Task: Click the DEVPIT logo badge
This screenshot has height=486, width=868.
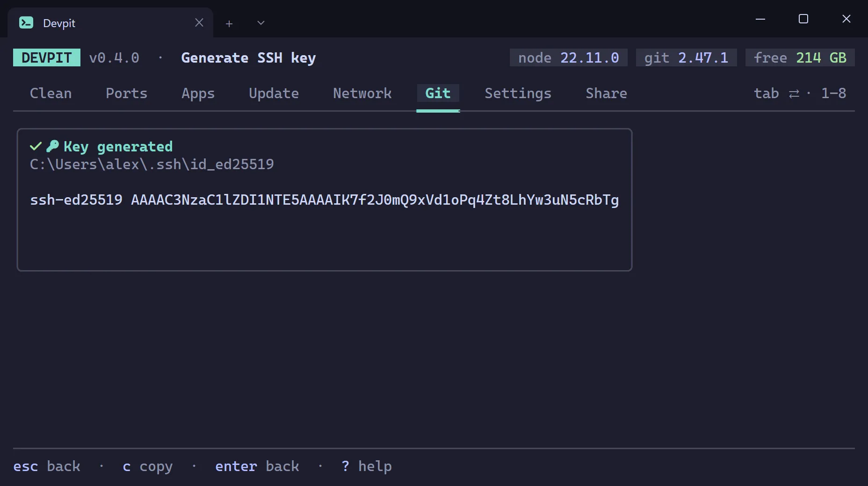Action: (x=47, y=57)
